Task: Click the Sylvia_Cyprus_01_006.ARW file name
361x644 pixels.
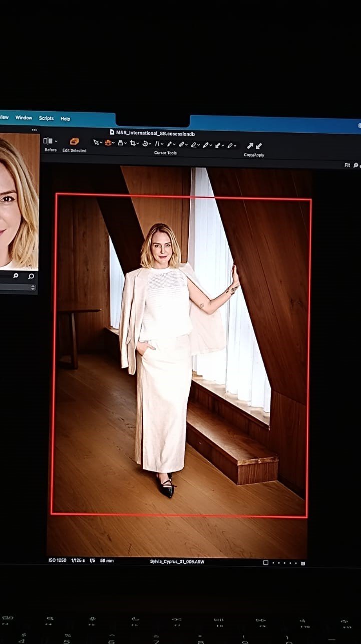Action: 177,561
